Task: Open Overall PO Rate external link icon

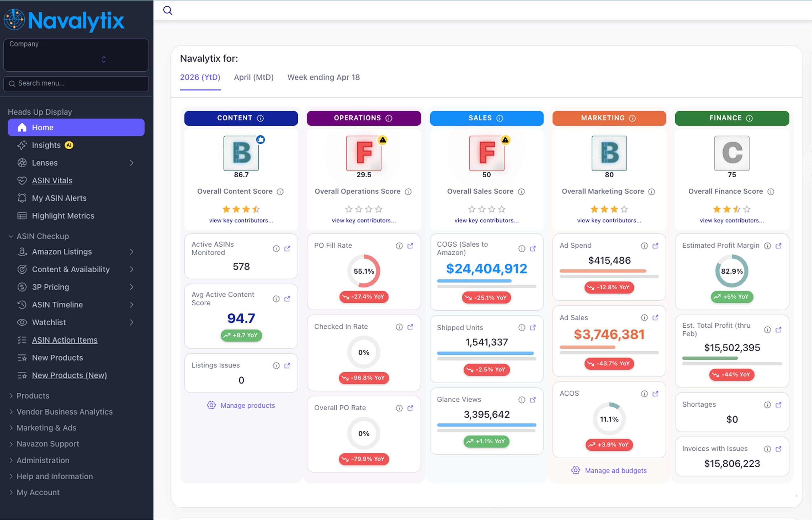Action: (x=410, y=408)
